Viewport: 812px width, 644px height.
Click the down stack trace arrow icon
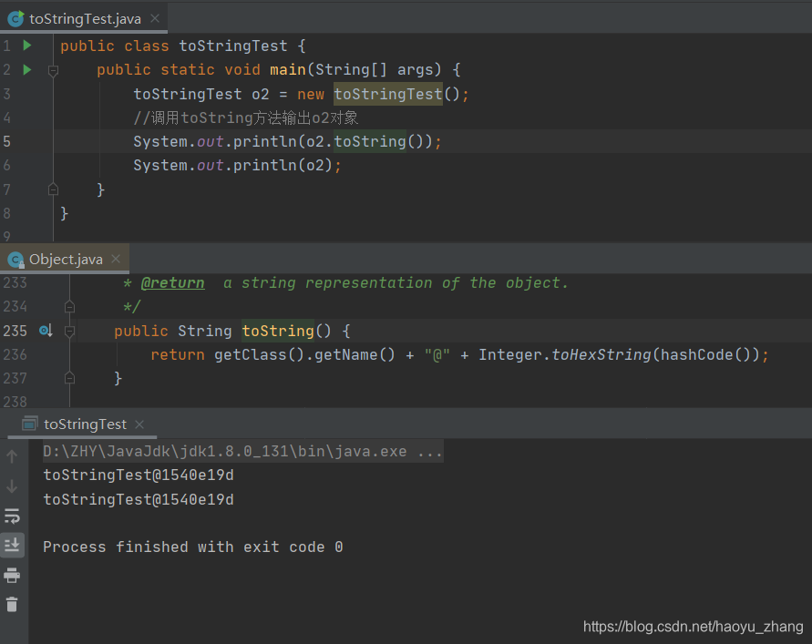click(x=12, y=486)
